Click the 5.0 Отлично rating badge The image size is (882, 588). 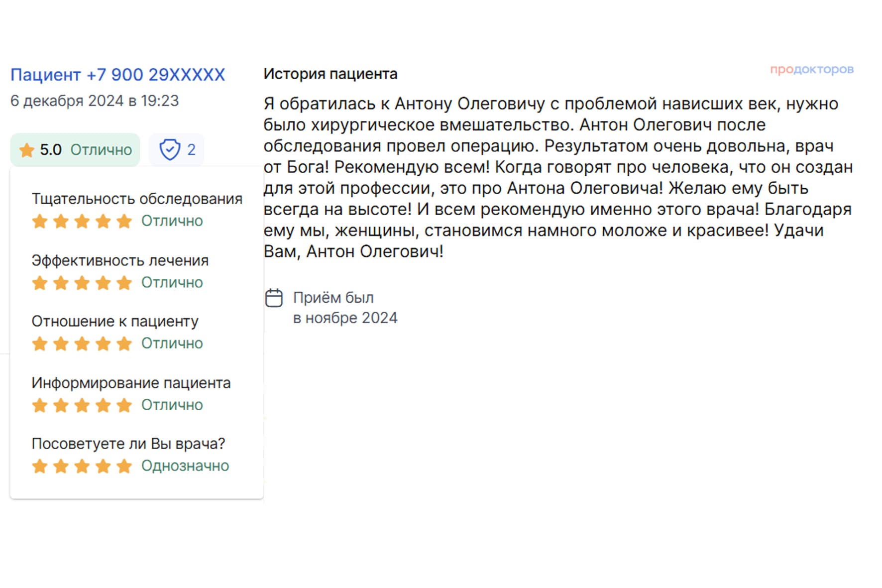point(75,149)
